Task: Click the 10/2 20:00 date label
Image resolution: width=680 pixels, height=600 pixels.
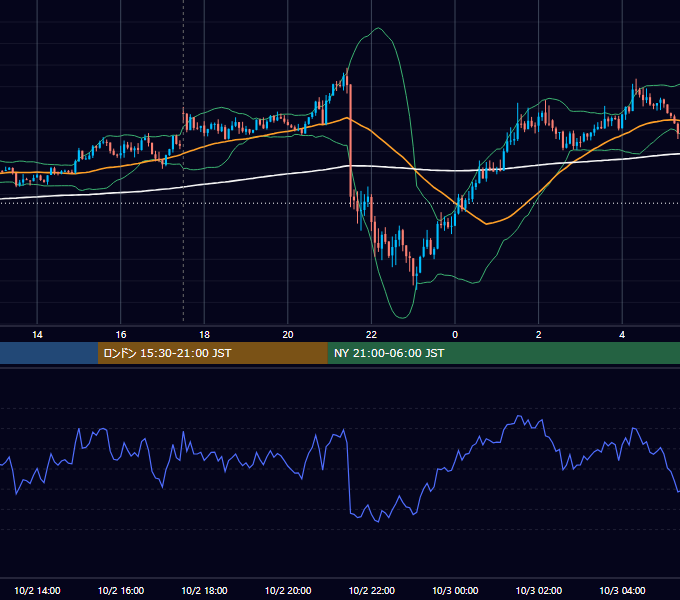Action: click(288, 590)
